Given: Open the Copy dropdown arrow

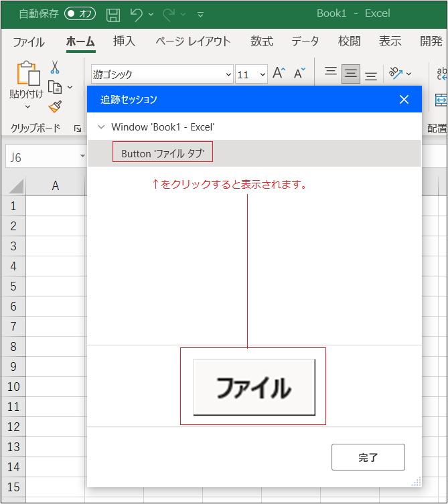Looking at the screenshot, I should point(70,87).
